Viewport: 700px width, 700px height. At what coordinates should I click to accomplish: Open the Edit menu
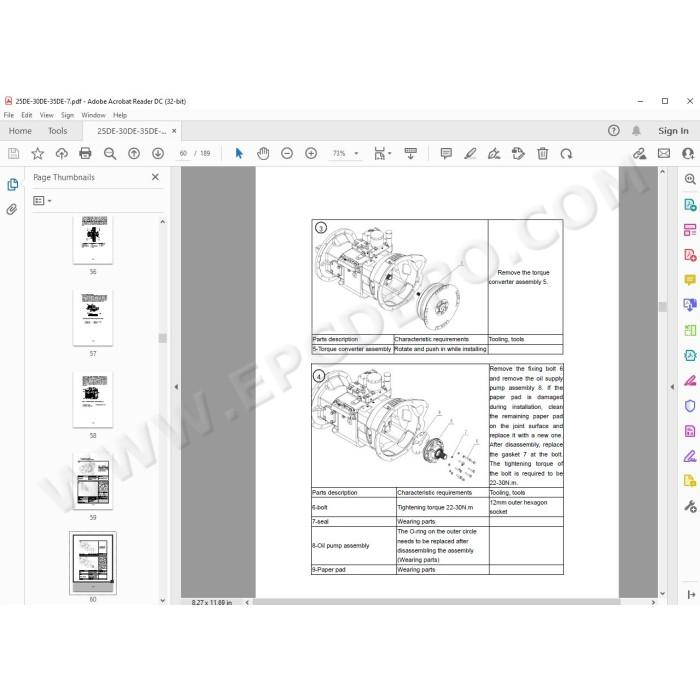coord(27,115)
